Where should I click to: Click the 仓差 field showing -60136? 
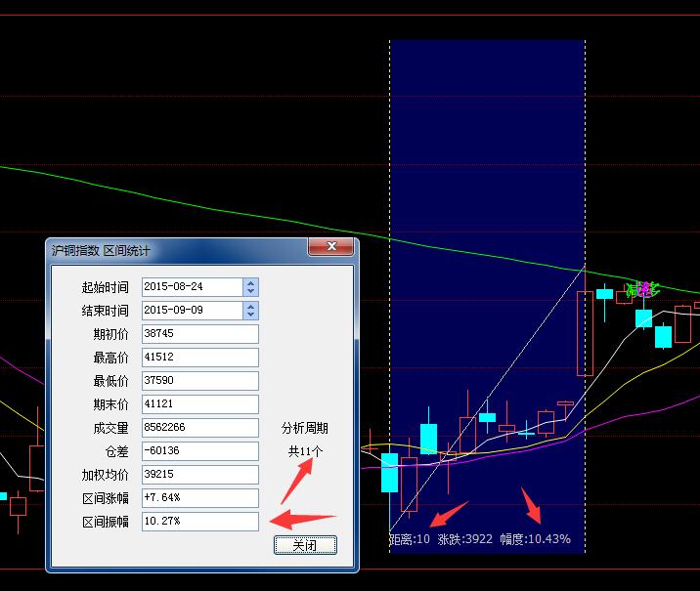click(x=199, y=451)
